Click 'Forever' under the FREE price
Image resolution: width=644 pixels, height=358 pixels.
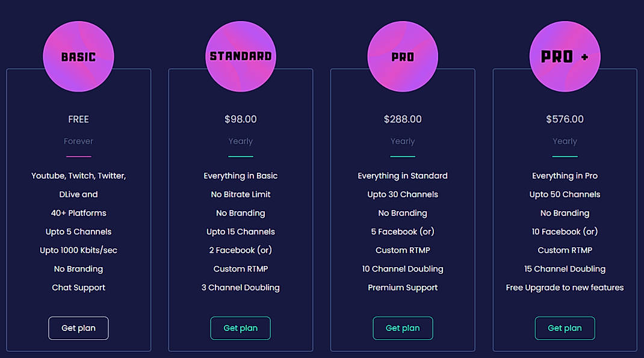tap(78, 141)
